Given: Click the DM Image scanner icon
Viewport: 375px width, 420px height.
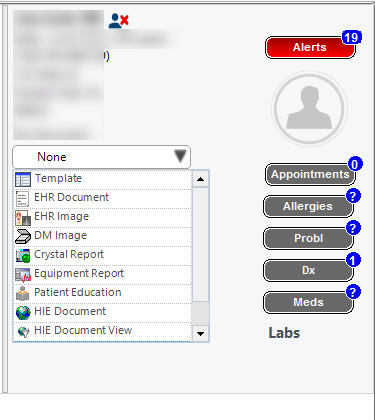Looking at the screenshot, I should coord(23,236).
